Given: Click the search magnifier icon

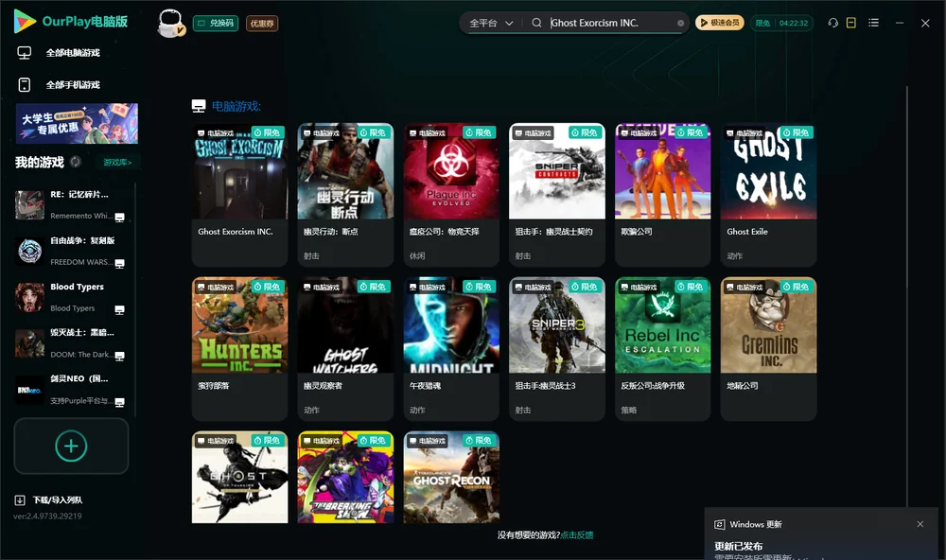Looking at the screenshot, I should (536, 23).
